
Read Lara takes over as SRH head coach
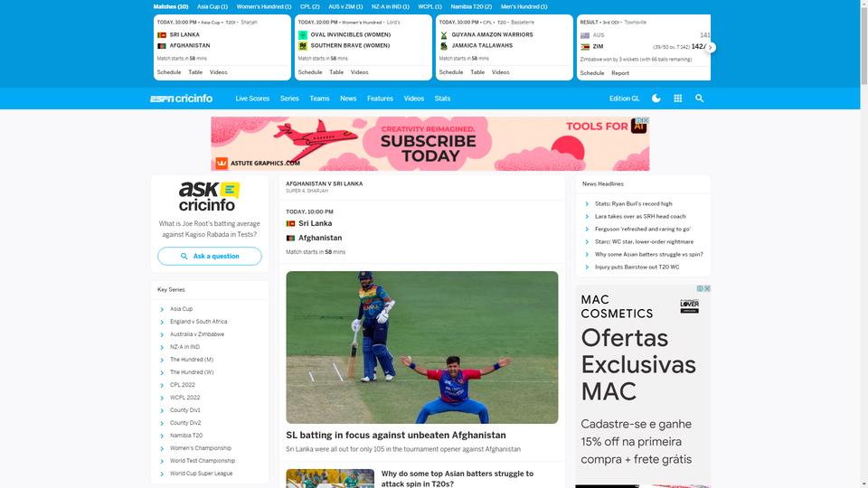(640, 216)
